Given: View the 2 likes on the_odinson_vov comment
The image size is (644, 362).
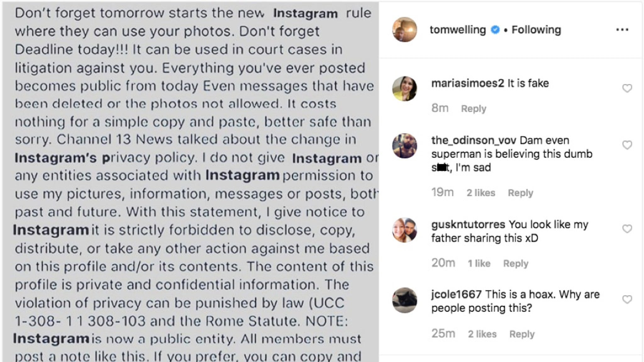Looking at the screenshot, I should 481,193.
